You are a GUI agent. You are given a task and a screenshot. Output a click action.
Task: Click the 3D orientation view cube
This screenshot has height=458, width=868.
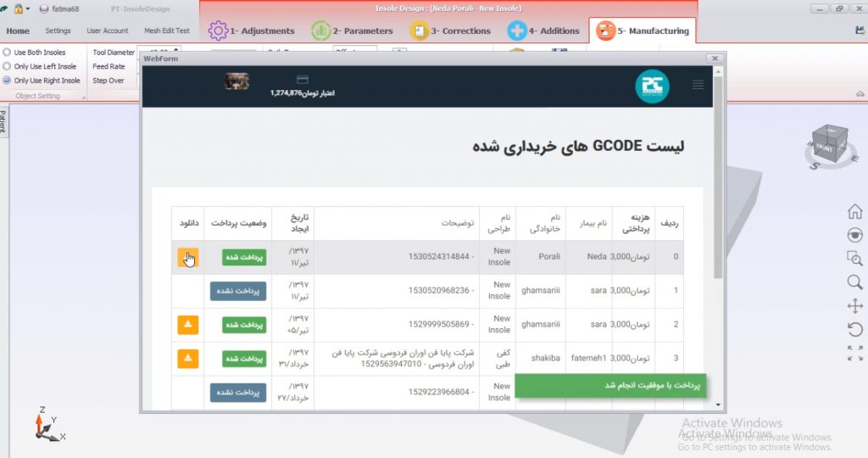tap(830, 144)
